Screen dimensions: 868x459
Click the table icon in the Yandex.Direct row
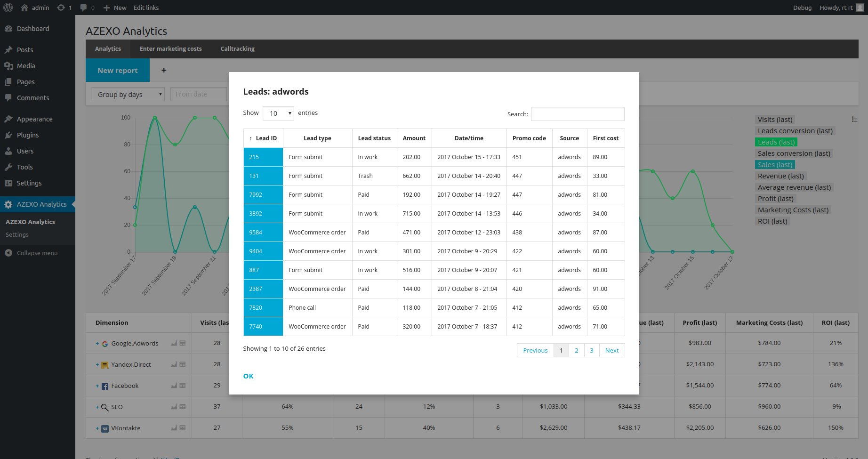183,364
